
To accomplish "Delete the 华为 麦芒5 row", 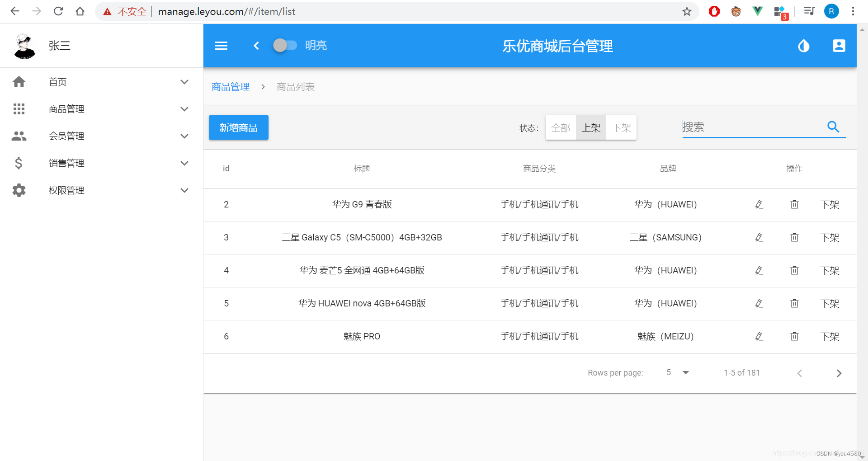I will tap(794, 271).
